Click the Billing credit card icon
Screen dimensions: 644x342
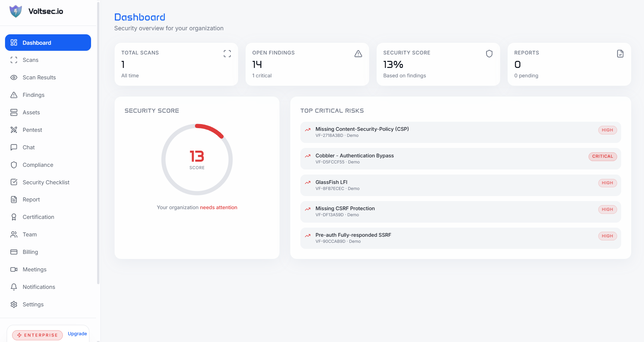click(x=14, y=252)
